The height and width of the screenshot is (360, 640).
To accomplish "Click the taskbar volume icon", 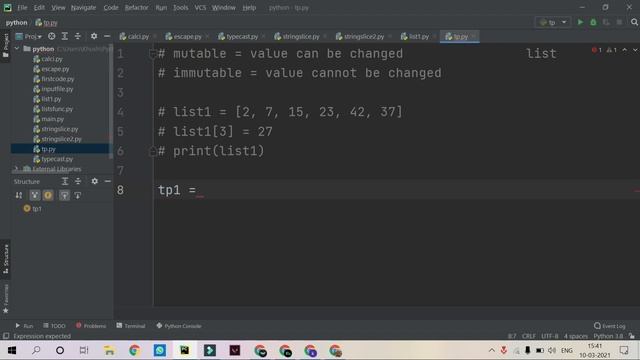I will (552, 350).
